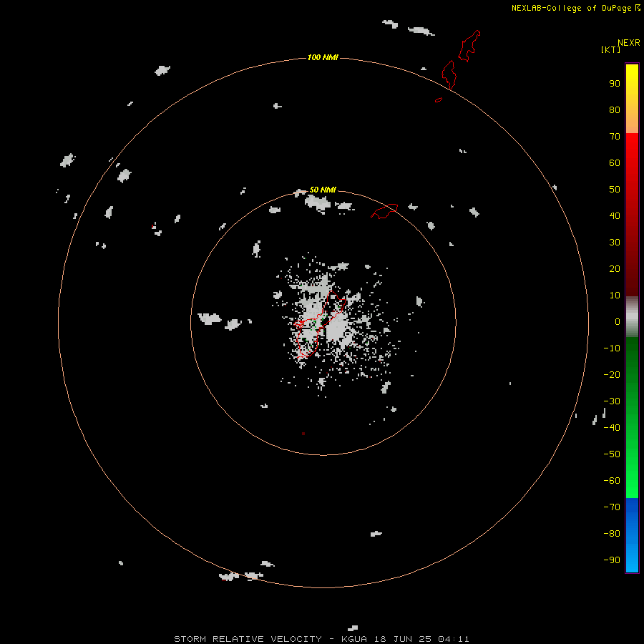This screenshot has width=644, height=644.
Task: Click the 40 value on velocity scale
Action: tap(615, 215)
